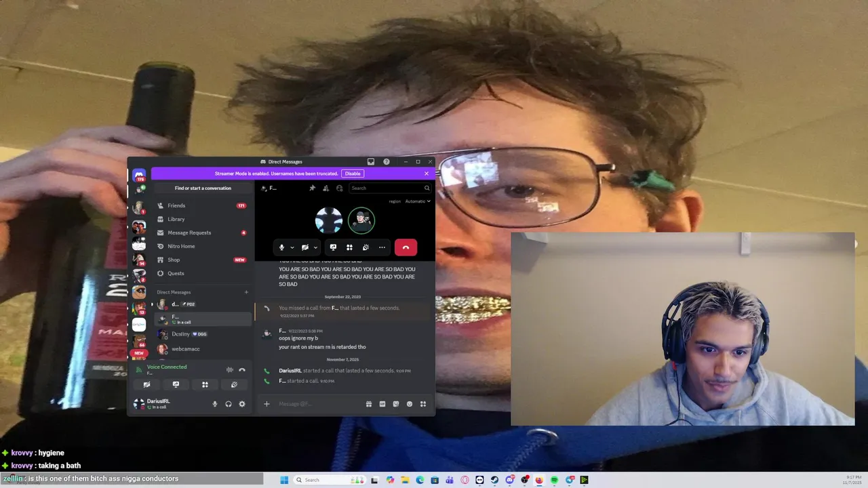Open sticker picker in message bar
This screenshot has height=488, width=868.
[x=396, y=404]
